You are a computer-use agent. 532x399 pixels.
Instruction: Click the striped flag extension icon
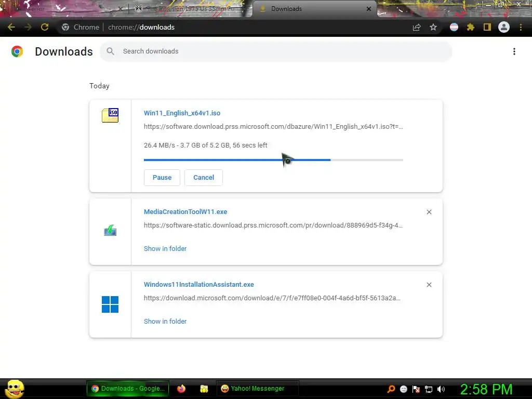point(454,27)
